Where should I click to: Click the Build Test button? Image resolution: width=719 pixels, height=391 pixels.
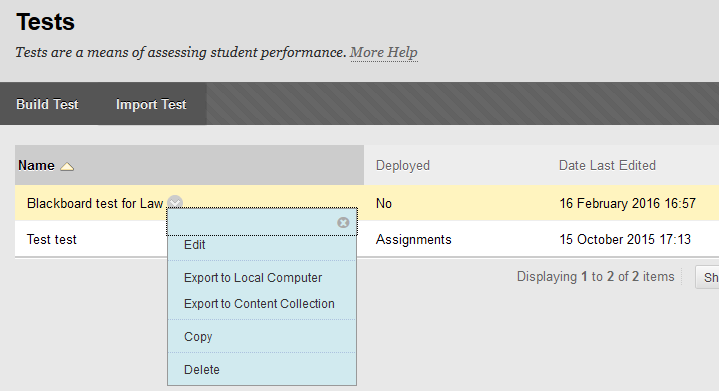coord(47,105)
